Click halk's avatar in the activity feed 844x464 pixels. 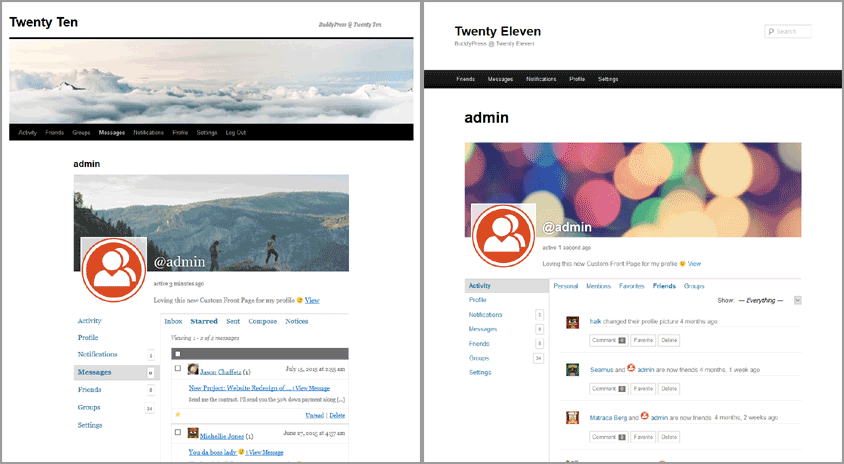pyautogui.click(x=572, y=322)
